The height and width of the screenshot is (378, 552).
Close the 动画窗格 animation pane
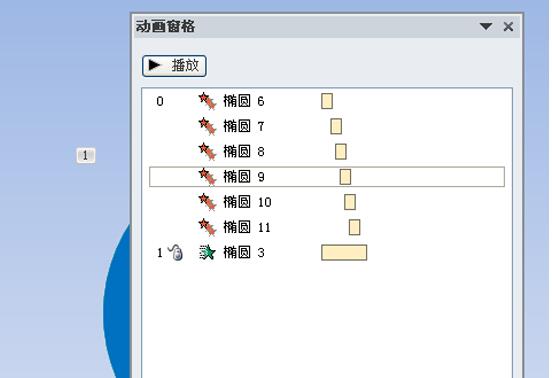[508, 26]
